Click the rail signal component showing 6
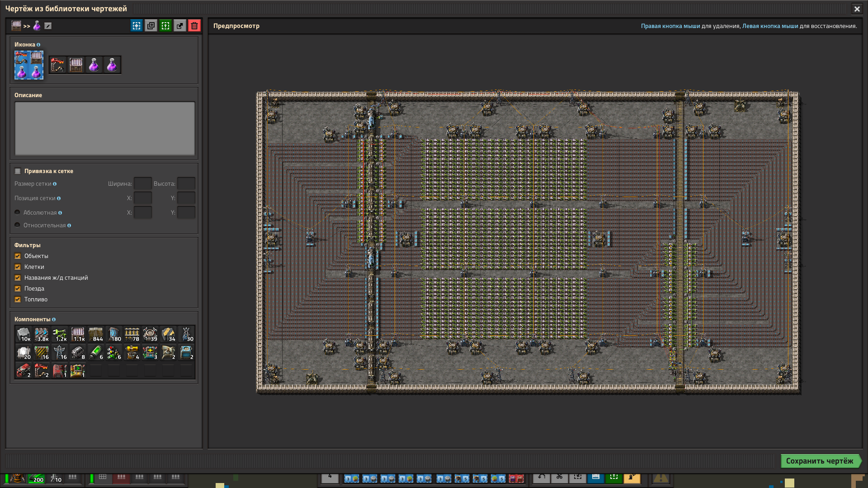 [114, 352]
